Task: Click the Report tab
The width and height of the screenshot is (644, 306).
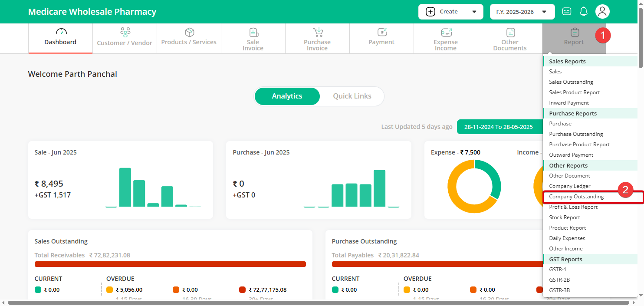Action: pyautogui.click(x=574, y=39)
